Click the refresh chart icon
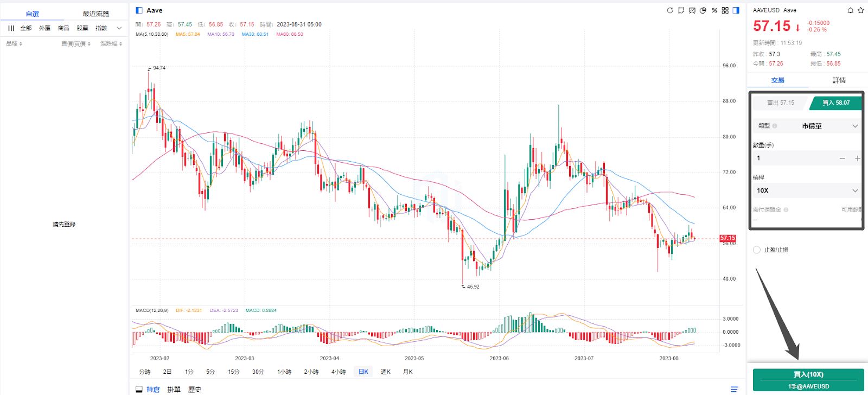 pos(670,10)
